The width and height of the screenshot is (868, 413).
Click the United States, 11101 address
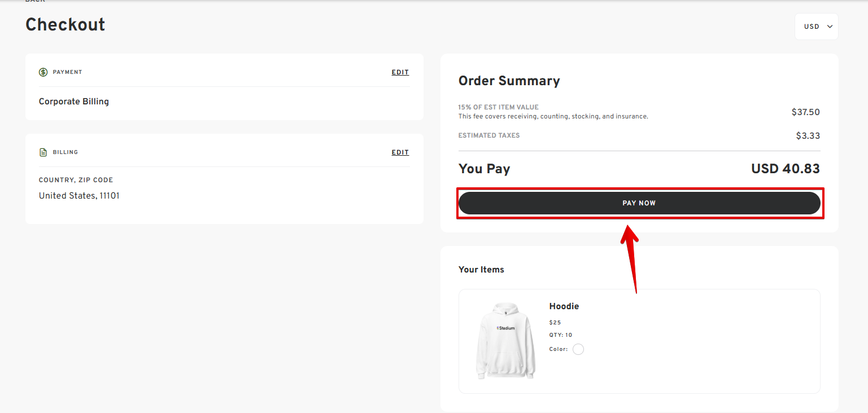[79, 196]
